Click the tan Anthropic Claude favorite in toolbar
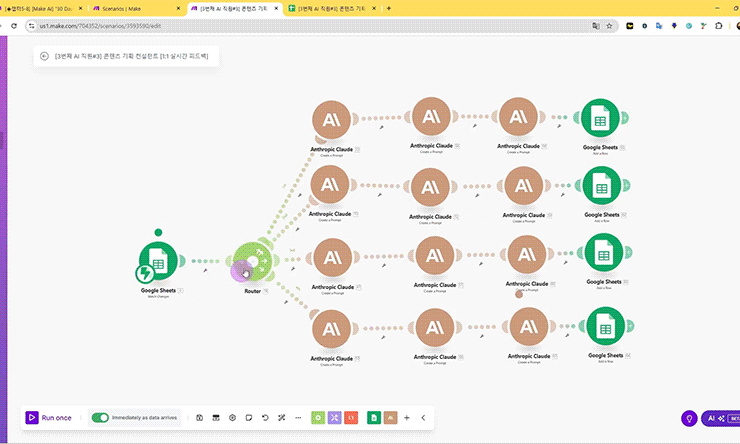This screenshot has height=444, width=740. point(391,418)
